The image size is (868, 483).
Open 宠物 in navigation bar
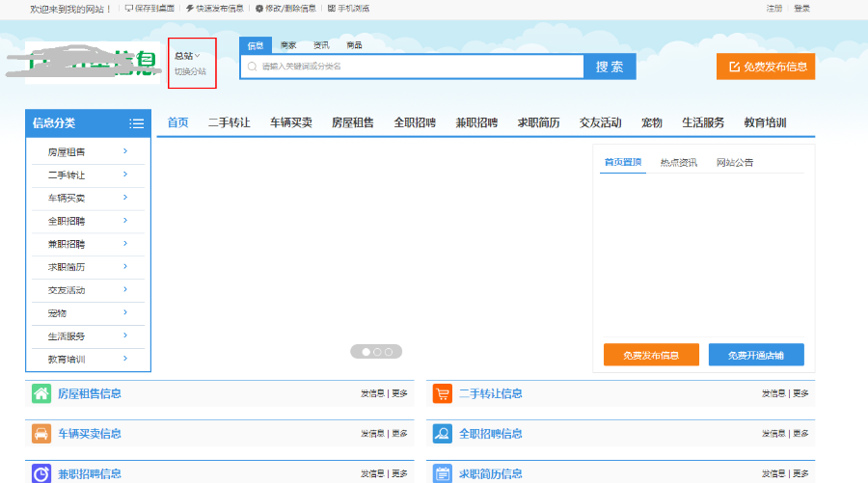tap(652, 122)
